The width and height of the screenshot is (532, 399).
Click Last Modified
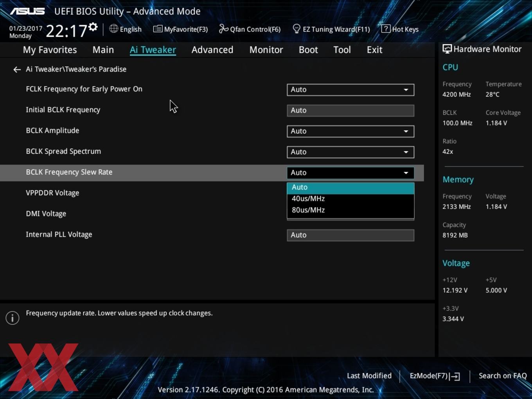point(369,376)
